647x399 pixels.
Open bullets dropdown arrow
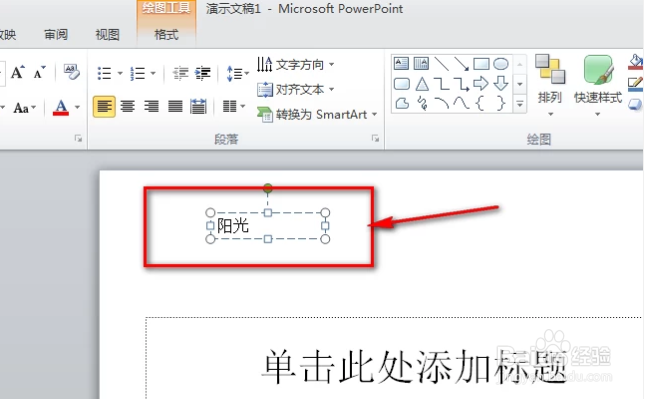tap(120, 73)
